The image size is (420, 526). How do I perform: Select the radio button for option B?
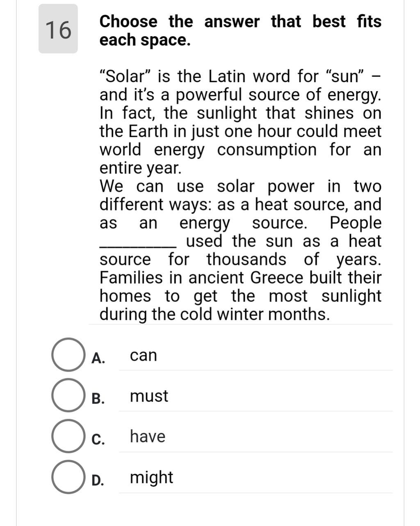click(x=66, y=395)
